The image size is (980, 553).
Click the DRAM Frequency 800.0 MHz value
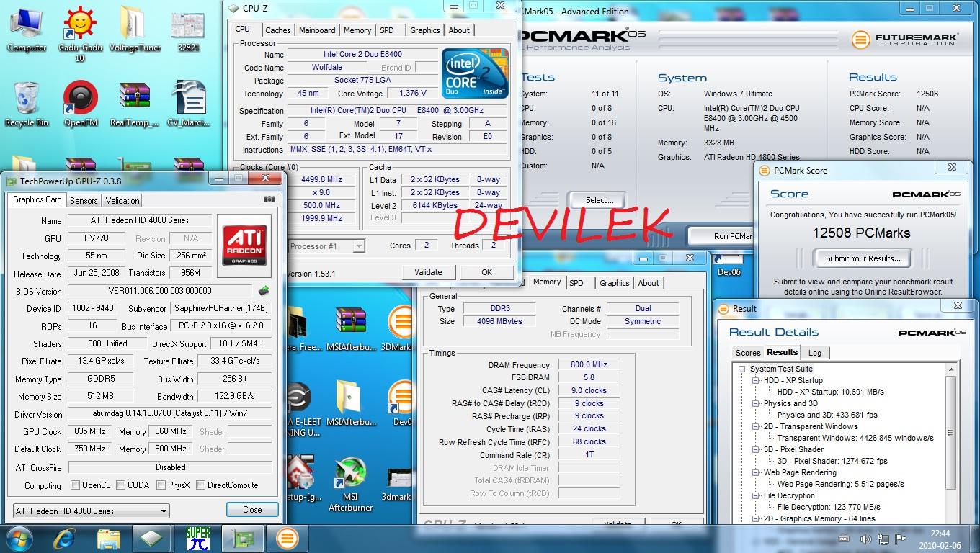pyautogui.click(x=588, y=365)
